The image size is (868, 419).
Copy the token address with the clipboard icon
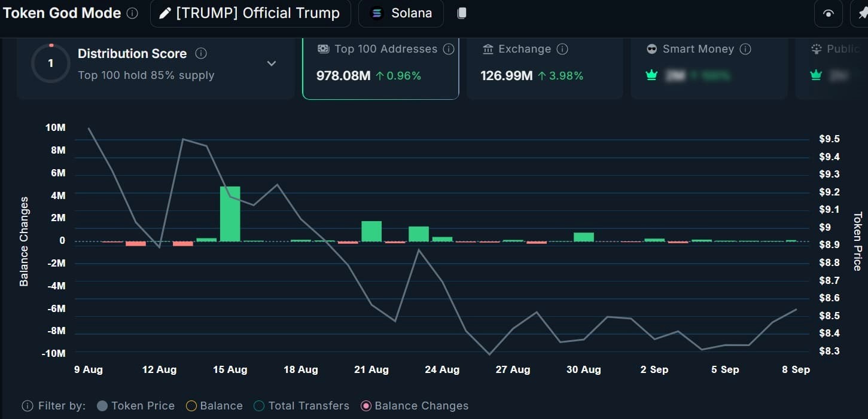(462, 13)
